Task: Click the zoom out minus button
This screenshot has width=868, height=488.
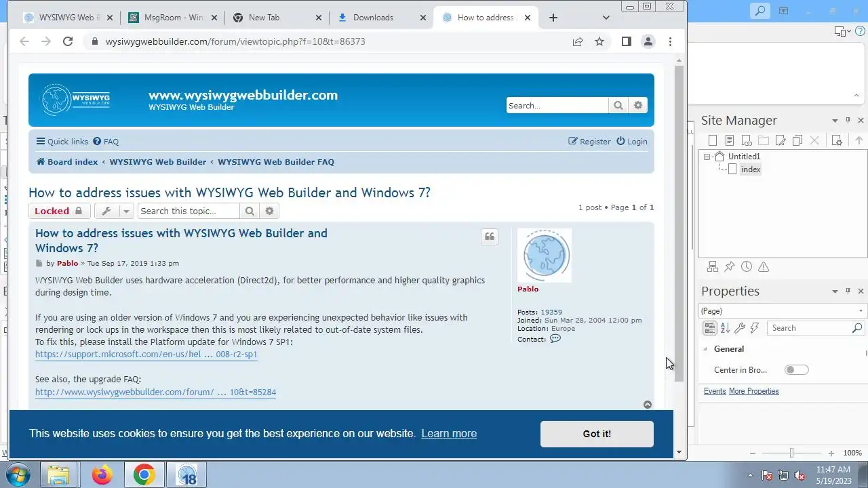Action: tap(753, 453)
